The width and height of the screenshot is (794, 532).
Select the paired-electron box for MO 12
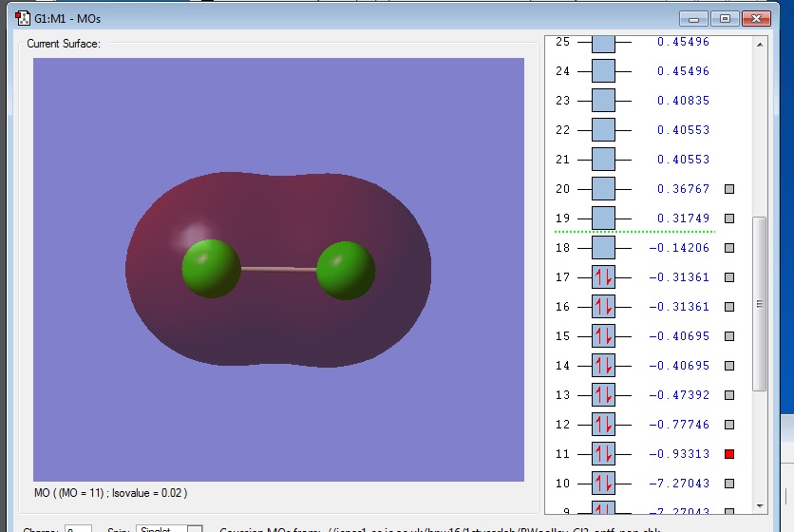click(x=603, y=425)
